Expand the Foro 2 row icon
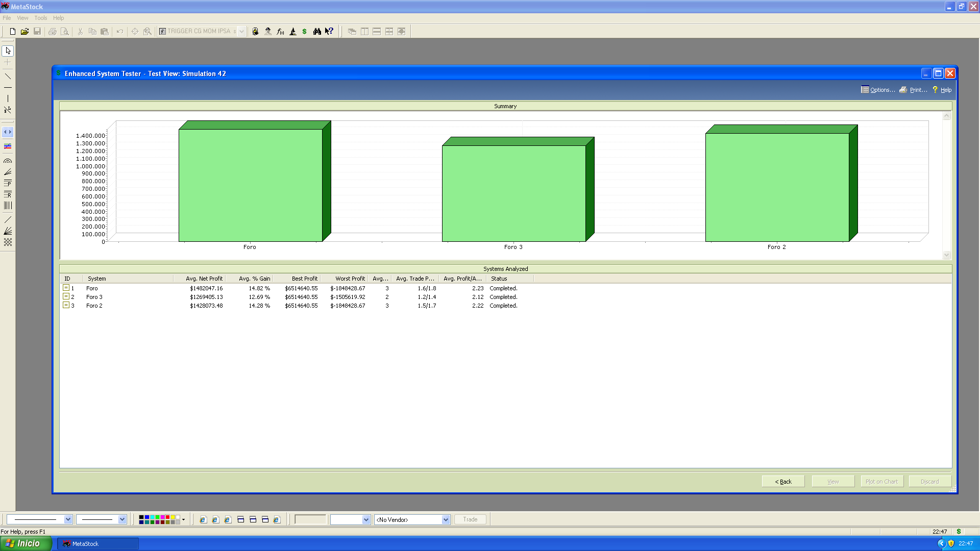 click(x=66, y=305)
